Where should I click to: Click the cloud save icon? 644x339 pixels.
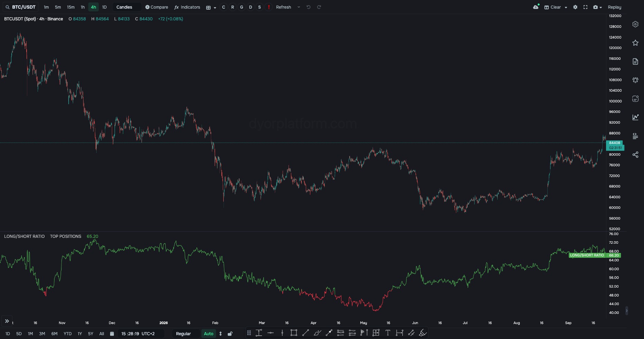click(x=536, y=7)
